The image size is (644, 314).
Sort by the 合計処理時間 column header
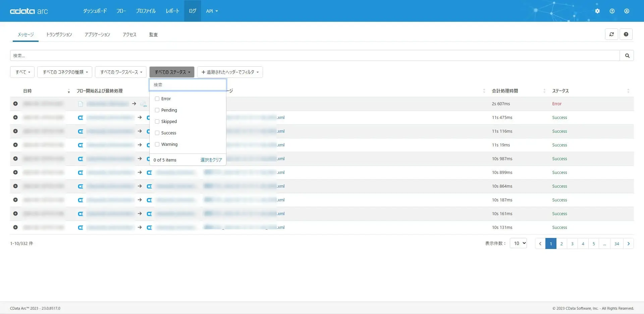pos(505,91)
